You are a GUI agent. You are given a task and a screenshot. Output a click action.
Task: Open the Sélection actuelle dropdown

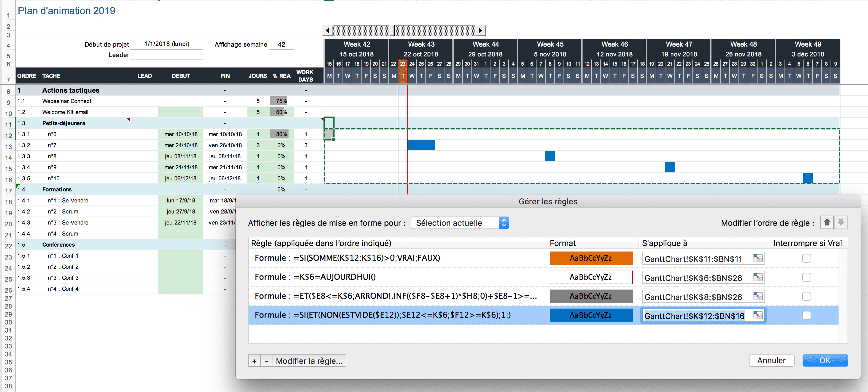click(459, 223)
